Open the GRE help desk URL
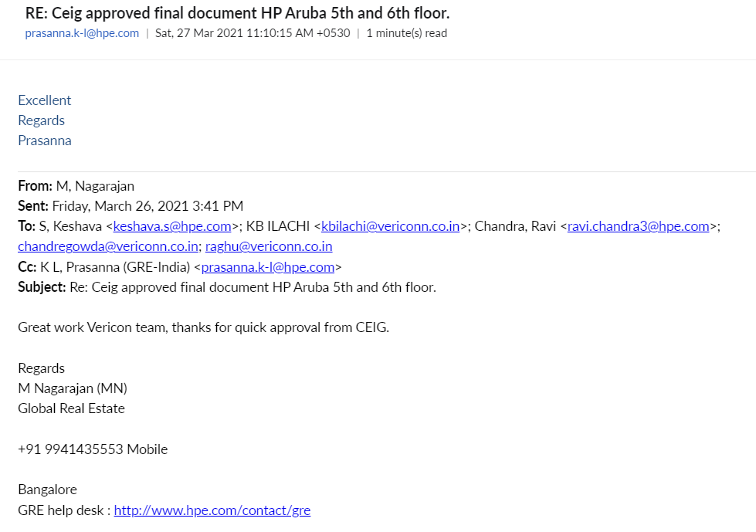This screenshot has width=756, height=532. click(x=212, y=510)
